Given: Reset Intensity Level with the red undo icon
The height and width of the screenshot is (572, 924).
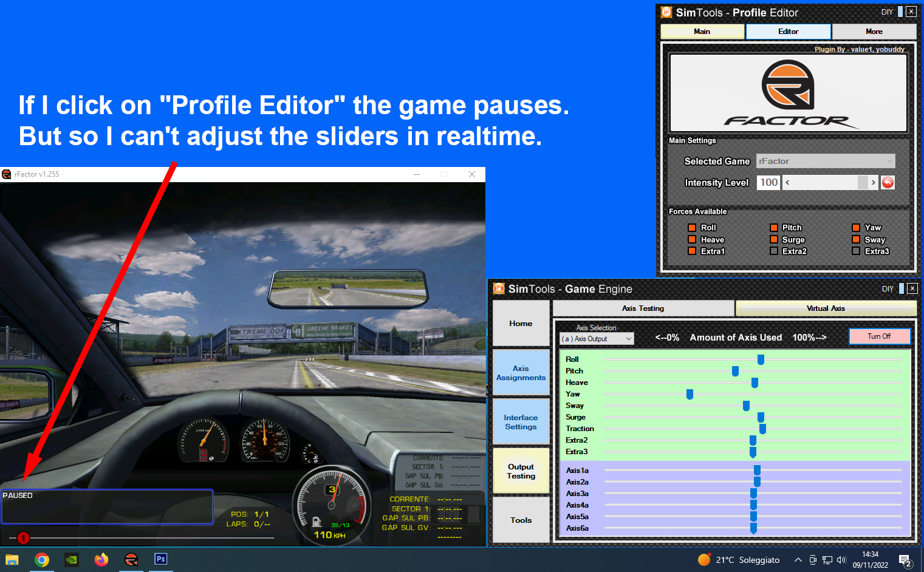Looking at the screenshot, I should [888, 182].
